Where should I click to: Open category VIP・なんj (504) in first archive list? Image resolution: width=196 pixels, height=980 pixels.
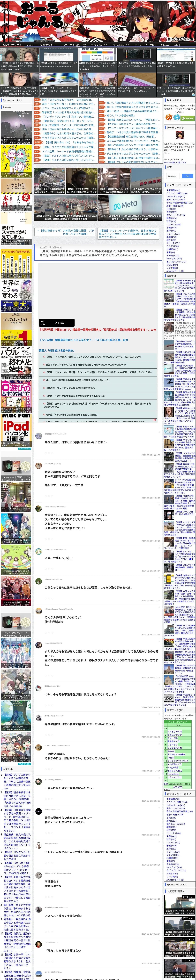[x=174, y=258]
